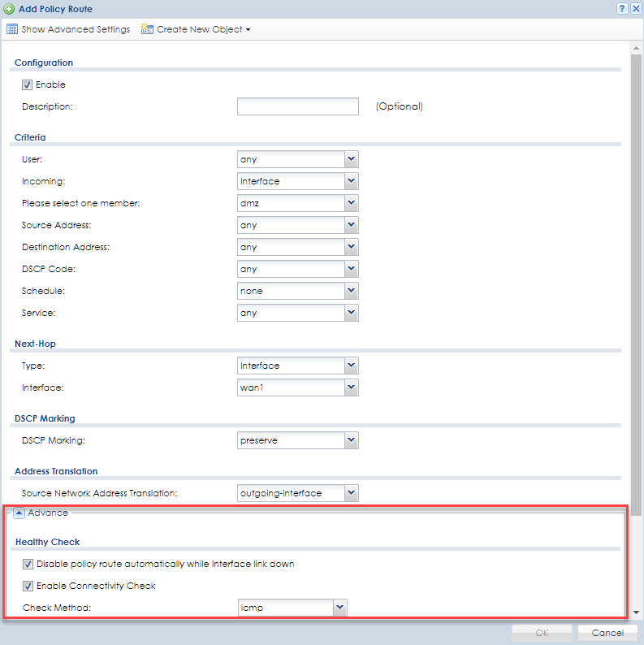Click the Create New Object icon
The width and height of the screenshot is (644, 645).
(147, 29)
